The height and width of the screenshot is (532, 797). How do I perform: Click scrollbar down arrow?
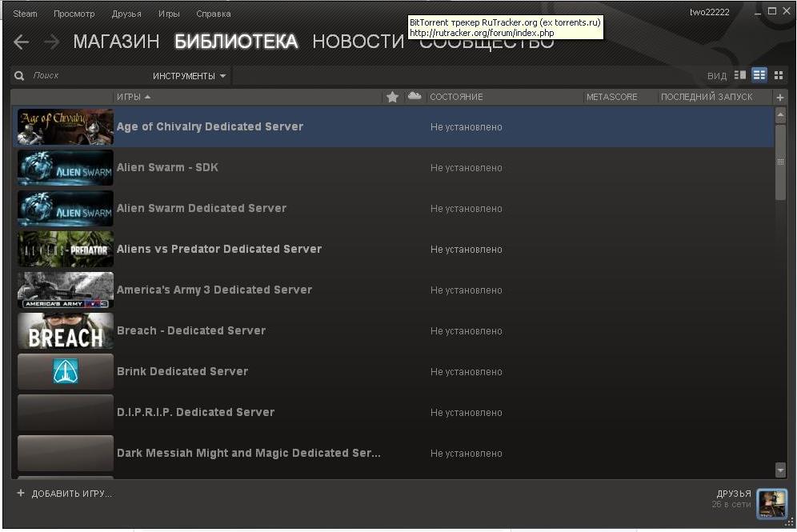781,470
